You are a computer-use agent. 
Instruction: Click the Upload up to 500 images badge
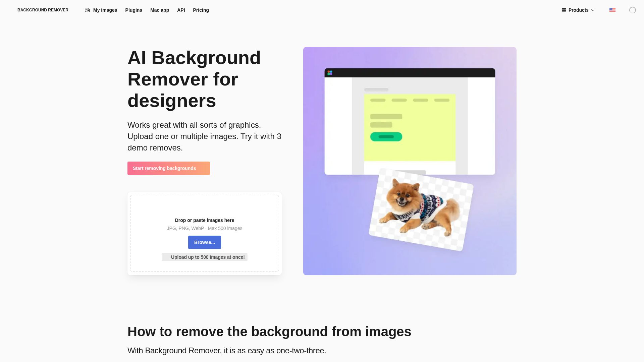[x=205, y=257]
